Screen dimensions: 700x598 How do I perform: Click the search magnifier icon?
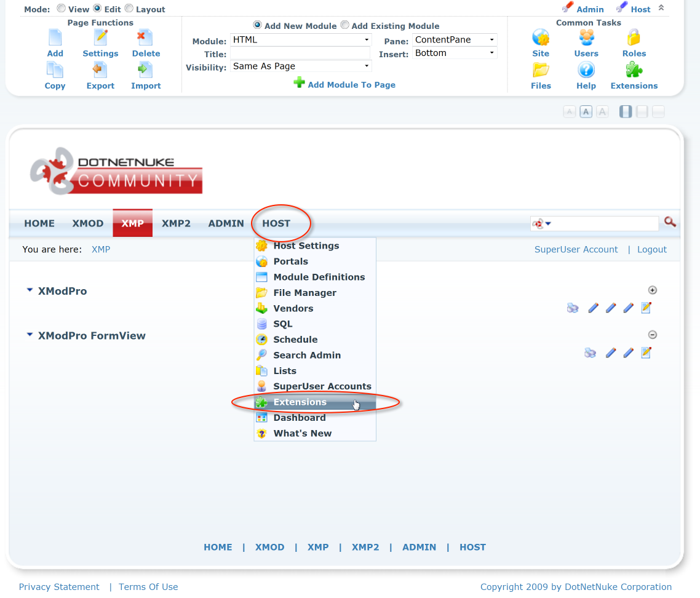click(x=670, y=222)
